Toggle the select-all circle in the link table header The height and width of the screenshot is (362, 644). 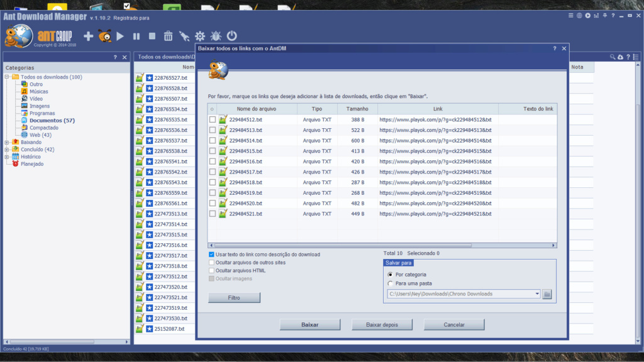(x=212, y=109)
